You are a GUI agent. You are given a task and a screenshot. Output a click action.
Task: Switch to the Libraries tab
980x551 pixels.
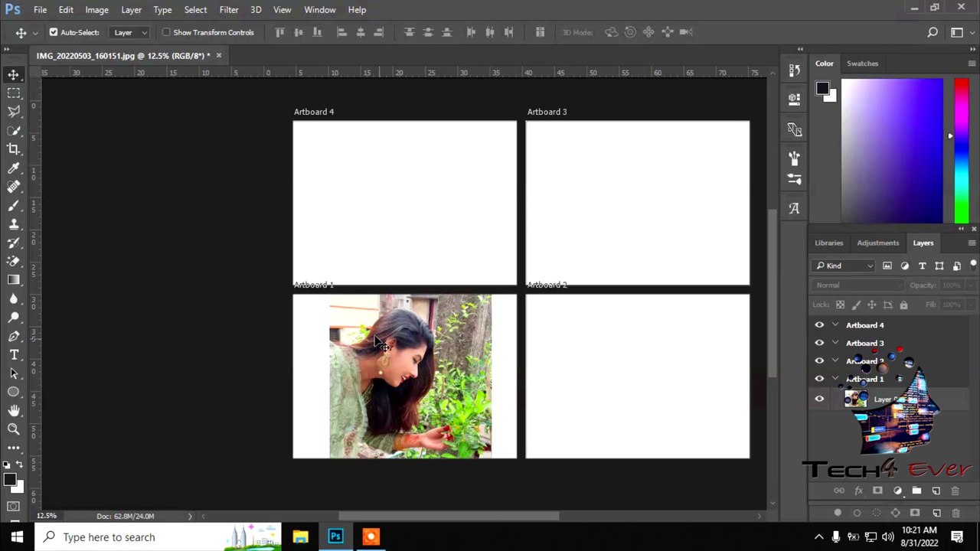coord(828,243)
